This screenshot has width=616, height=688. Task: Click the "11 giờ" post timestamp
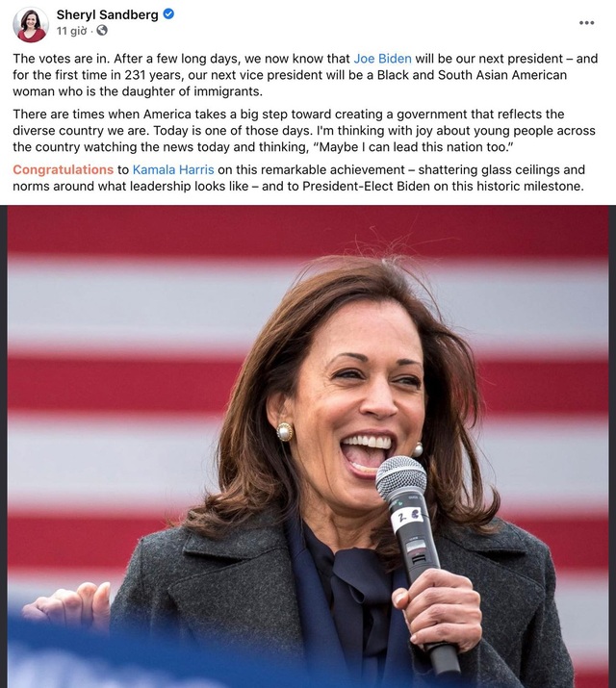71,31
